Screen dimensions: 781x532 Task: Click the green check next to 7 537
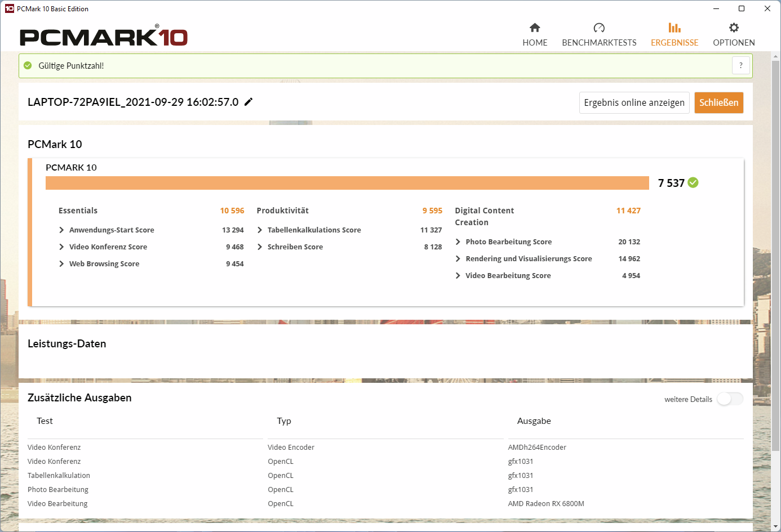pyautogui.click(x=693, y=182)
